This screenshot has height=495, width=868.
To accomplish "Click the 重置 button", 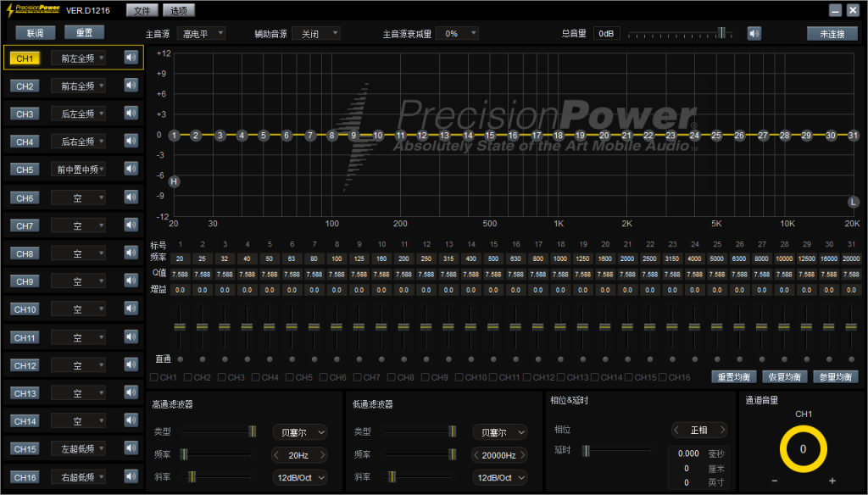I will [84, 33].
